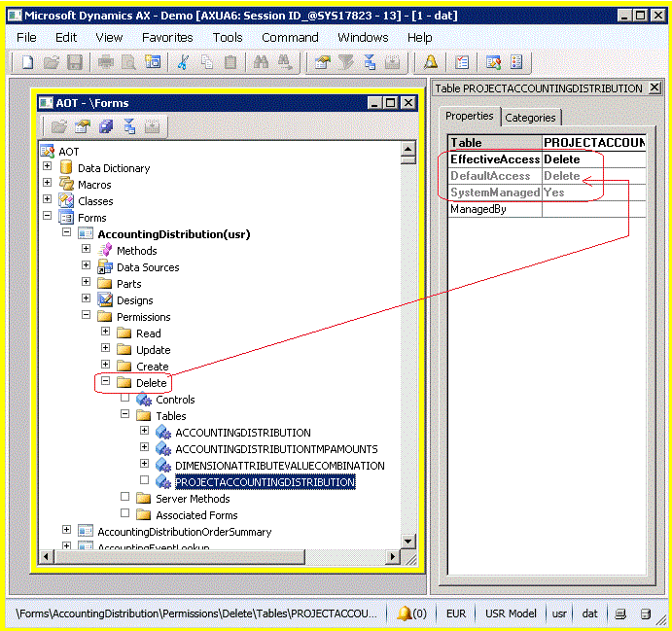
Task: Click the usr layer in status bar
Action: click(x=559, y=613)
